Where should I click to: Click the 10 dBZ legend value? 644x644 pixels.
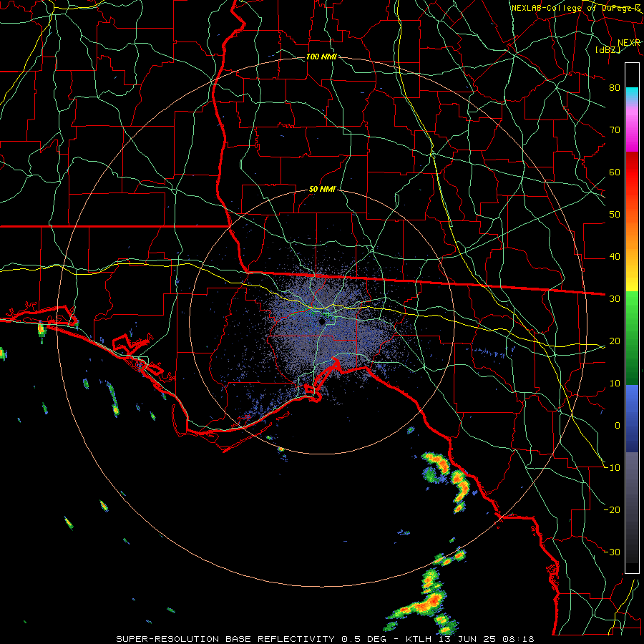pyautogui.click(x=615, y=384)
